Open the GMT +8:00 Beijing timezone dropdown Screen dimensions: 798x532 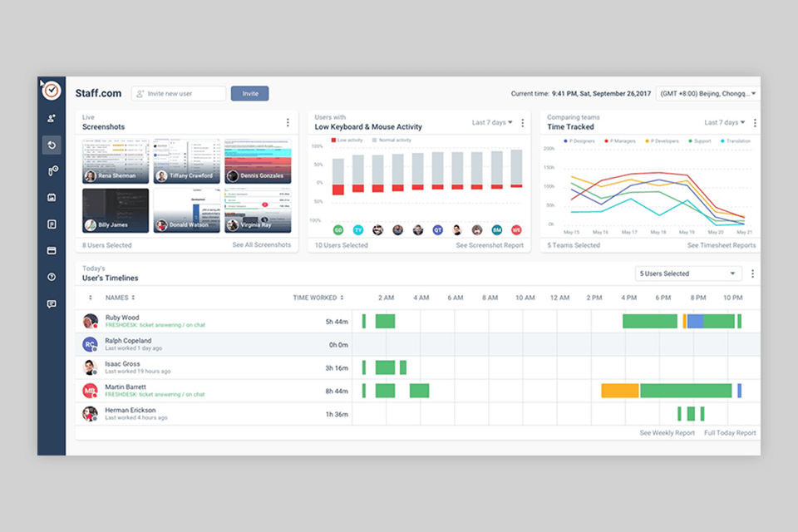tap(708, 94)
